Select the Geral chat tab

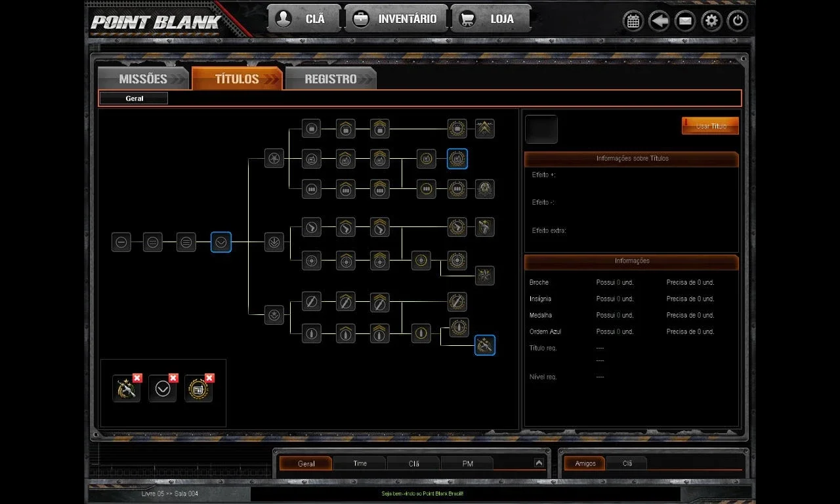click(x=306, y=463)
